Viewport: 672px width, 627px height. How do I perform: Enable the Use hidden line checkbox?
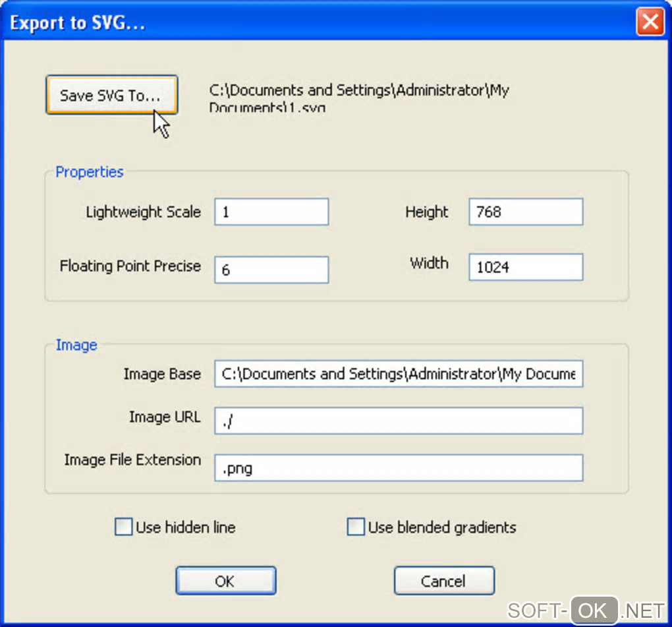pos(123,527)
